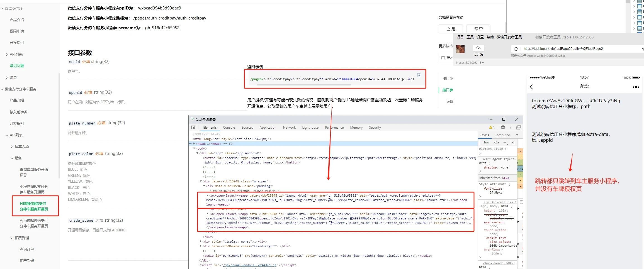Tap the three-dot menu in simulator header
The height and width of the screenshot is (269, 644).
(x=636, y=87)
